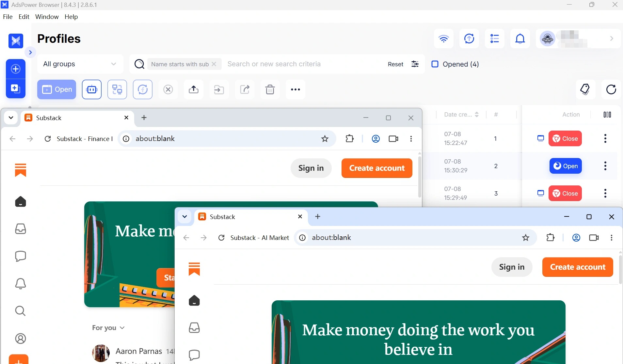Click the RPA robot toolbar icon
Viewport: 623px width, 364px height.
click(92, 89)
